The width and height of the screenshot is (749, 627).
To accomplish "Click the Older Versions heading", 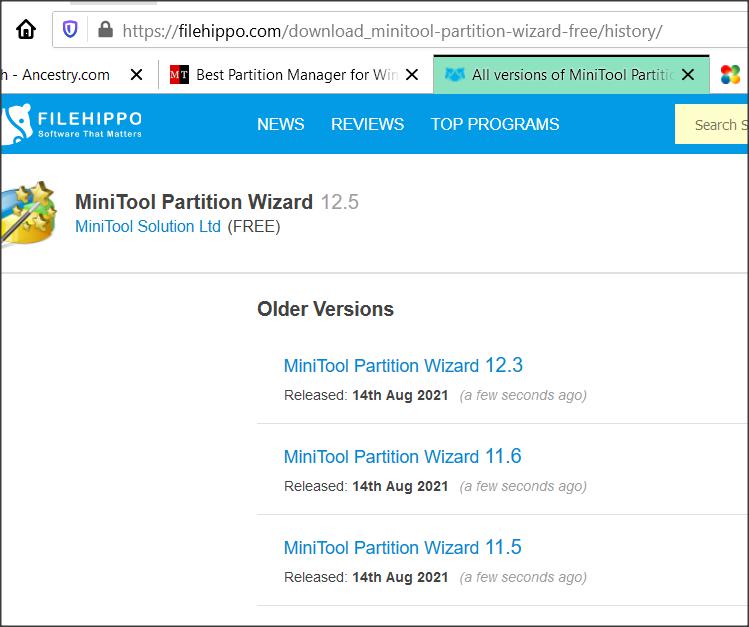I will [x=325, y=309].
